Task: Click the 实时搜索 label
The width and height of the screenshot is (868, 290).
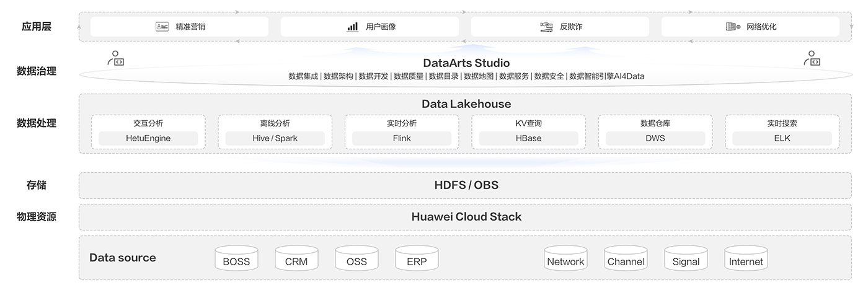Action: 782,123
